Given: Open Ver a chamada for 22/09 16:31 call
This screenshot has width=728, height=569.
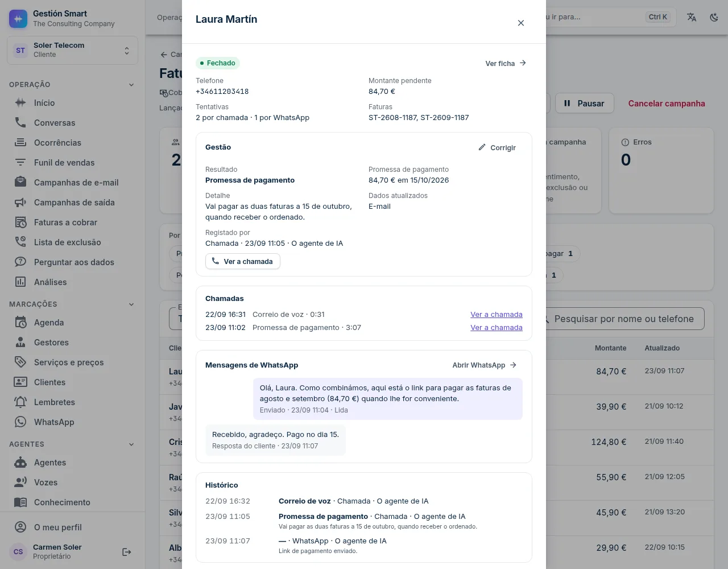Looking at the screenshot, I should pos(497,315).
